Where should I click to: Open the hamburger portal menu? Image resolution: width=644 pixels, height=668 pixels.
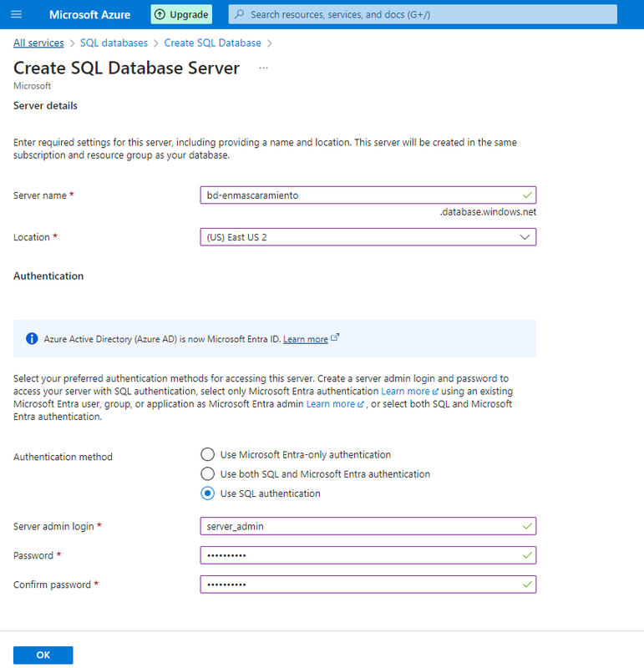click(16, 14)
